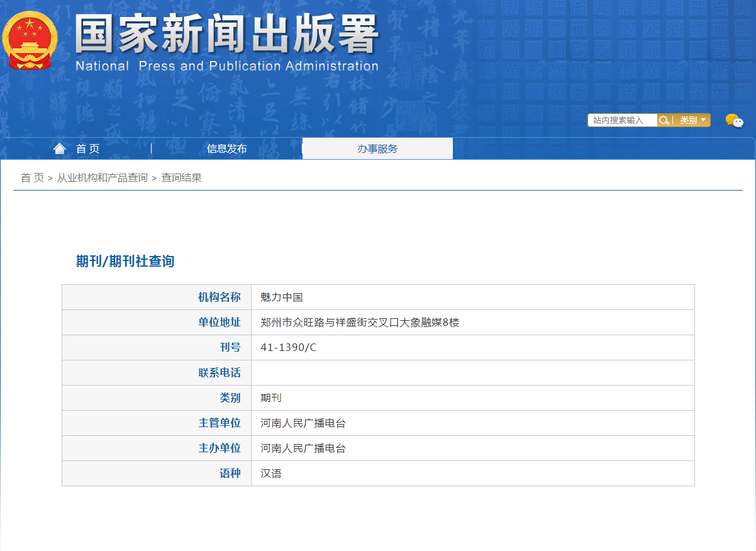This screenshot has width=756, height=551.
Task: Go to 首页 in the navigation bar
Action: [87, 149]
